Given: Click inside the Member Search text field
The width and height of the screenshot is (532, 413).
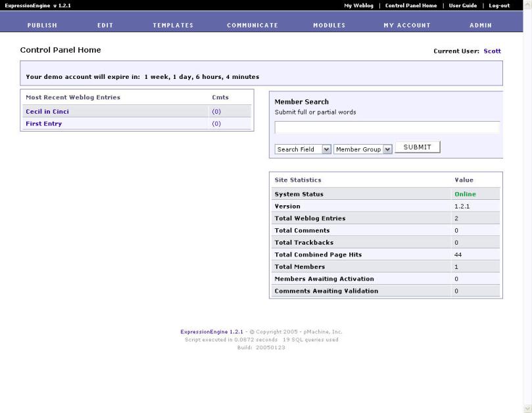Looking at the screenshot, I should click(387, 128).
